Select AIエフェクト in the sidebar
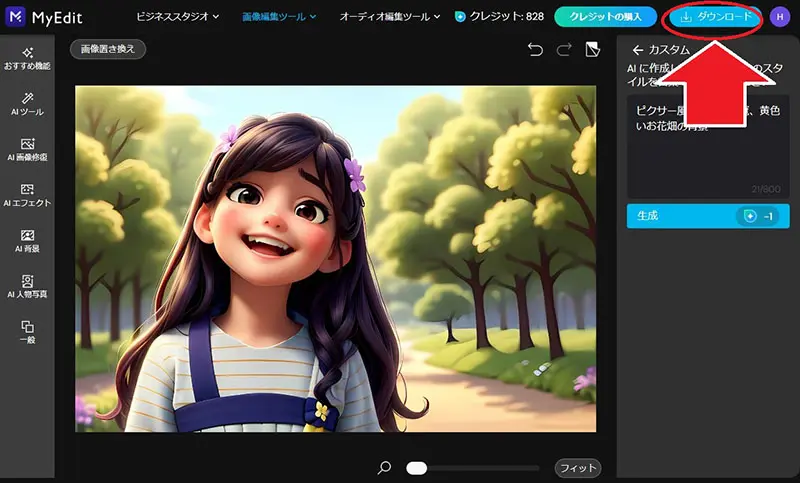800x483 pixels. (27, 195)
